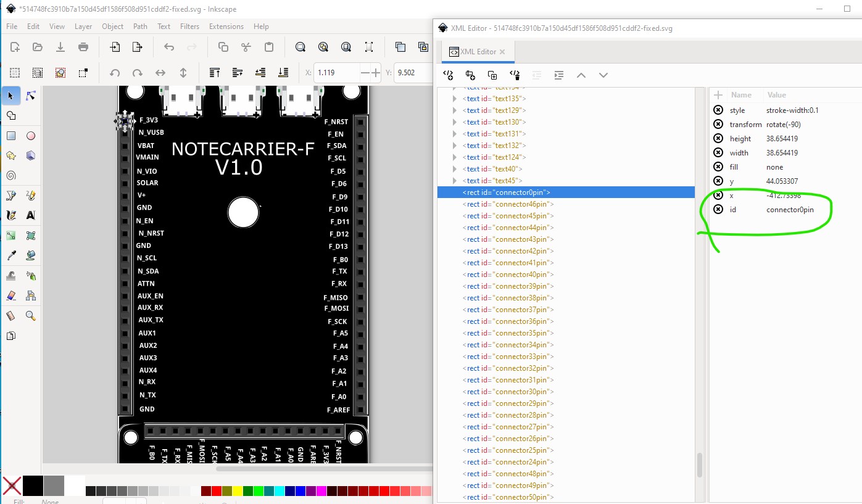Open the Layer menu

pyautogui.click(x=83, y=27)
